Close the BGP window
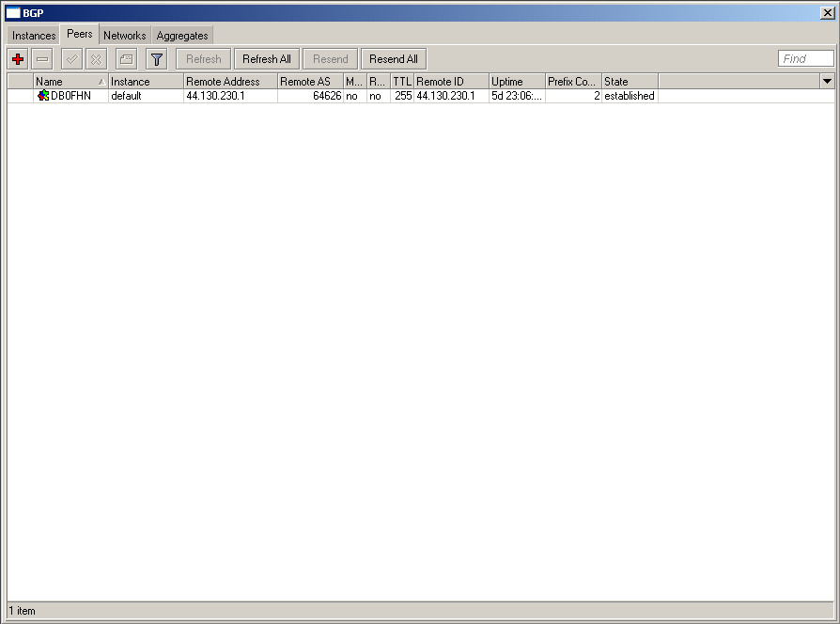Viewport: 840px width, 624px height. tap(826, 12)
